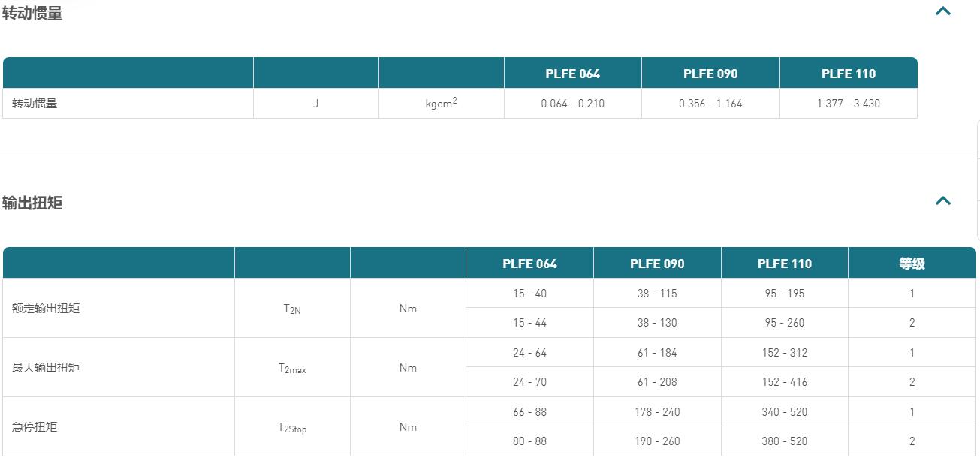Click the 最大输出扭矩 row label

pos(46,367)
